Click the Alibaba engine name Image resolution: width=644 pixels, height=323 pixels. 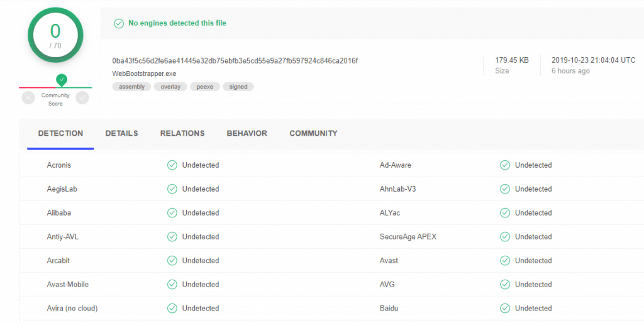click(58, 212)
